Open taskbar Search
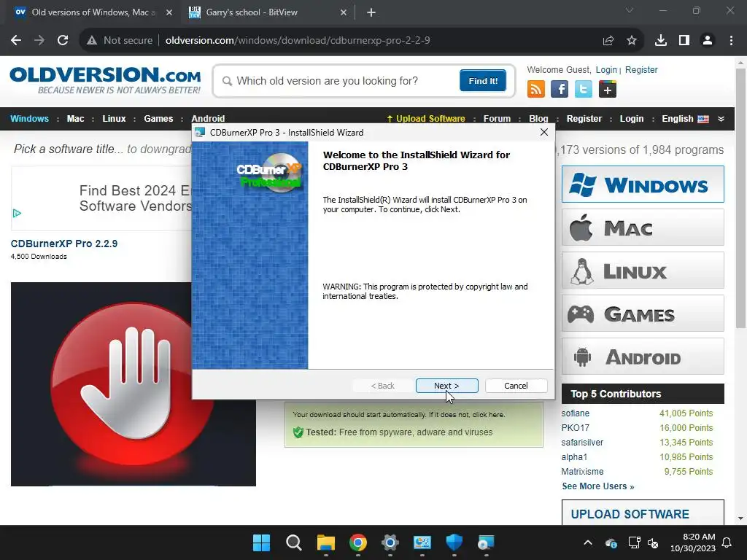 point(293,542)
